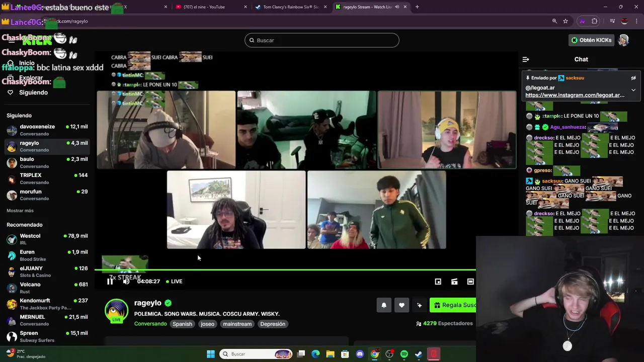
Task: Select the Spanish language tag
Action: (182, 324)
